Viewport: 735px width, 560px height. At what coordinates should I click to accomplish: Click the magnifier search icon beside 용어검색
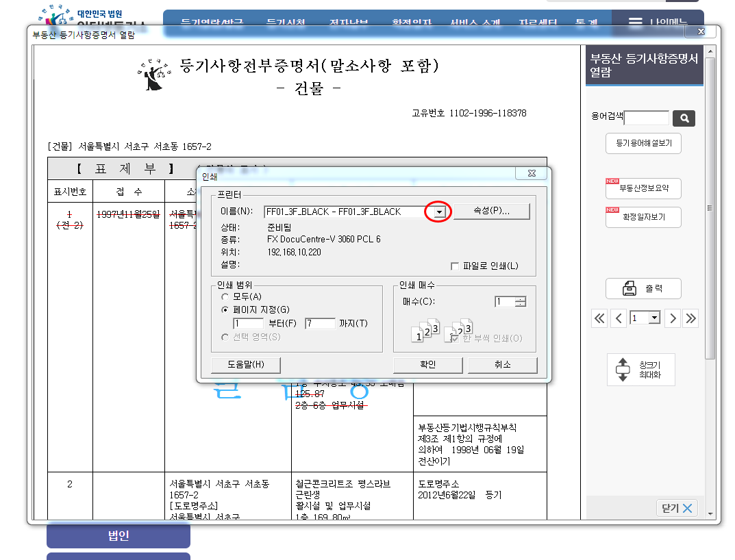[684, 118]
